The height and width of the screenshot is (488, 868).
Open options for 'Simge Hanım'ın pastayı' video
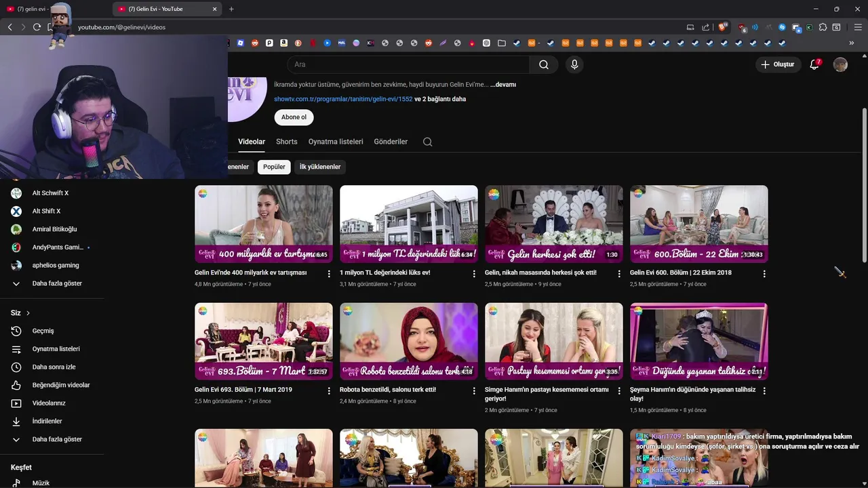point(619,391)
